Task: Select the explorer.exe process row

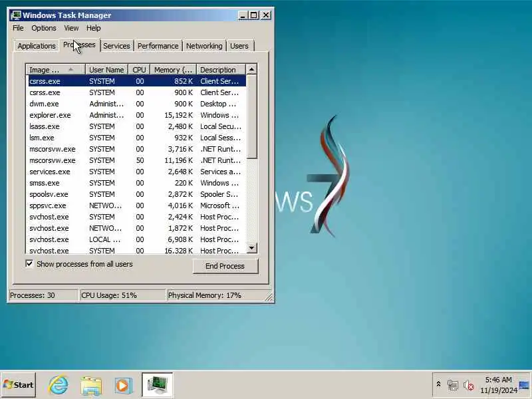Action: (137, 115)
